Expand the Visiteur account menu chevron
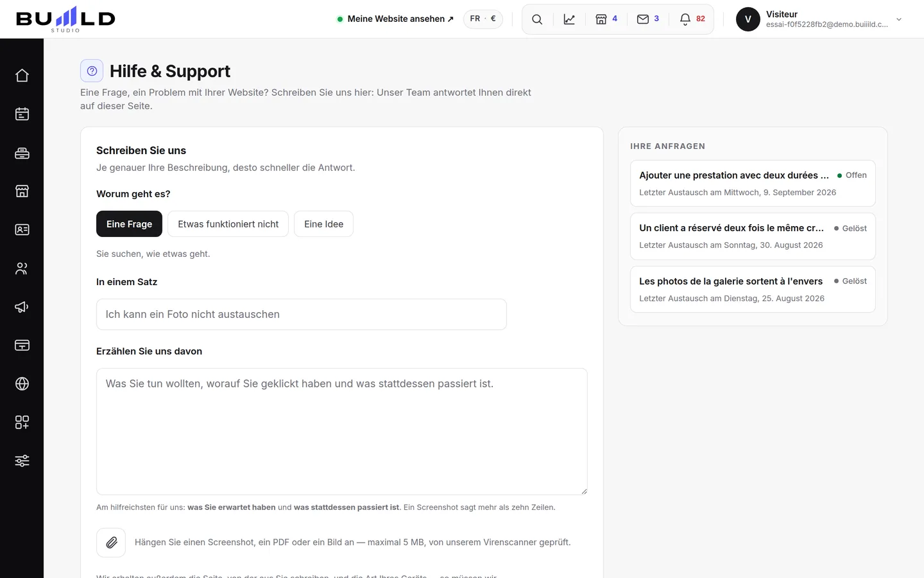This screenshot has height=578, width=924. [x=899, y=19]
